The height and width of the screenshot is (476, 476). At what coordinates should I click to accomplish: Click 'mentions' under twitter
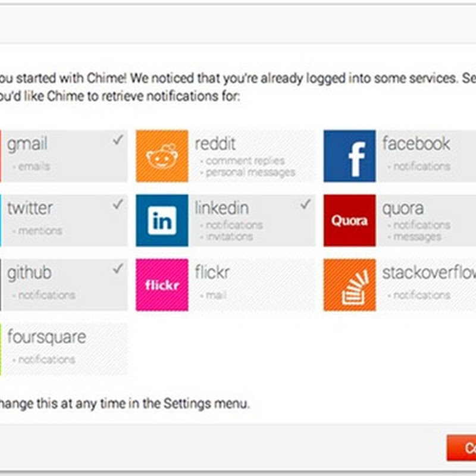40,231
